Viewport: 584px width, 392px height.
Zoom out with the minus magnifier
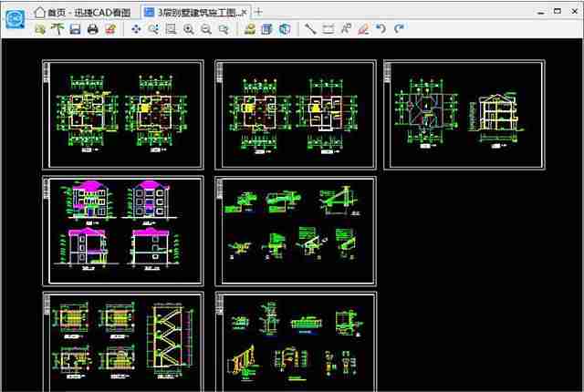pyautogui.click(x=206, y=28)
